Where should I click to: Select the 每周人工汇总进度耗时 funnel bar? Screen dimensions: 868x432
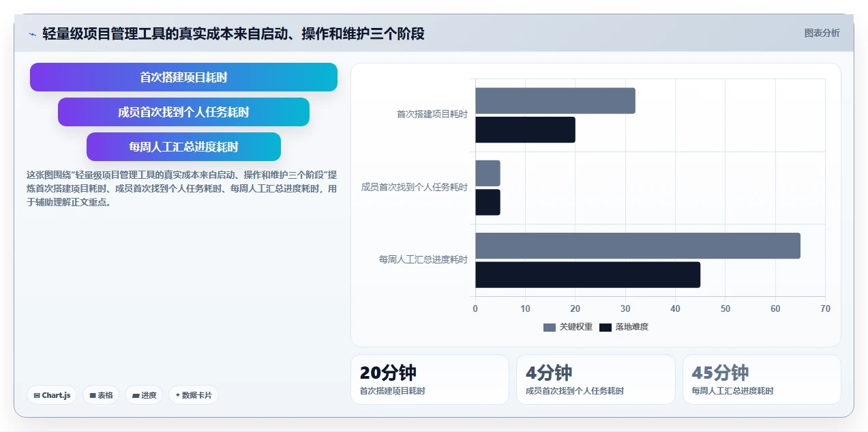coord(183,147)
